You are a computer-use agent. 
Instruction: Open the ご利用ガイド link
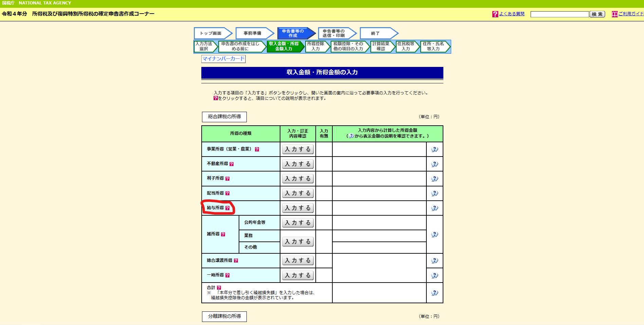(631, 14)
